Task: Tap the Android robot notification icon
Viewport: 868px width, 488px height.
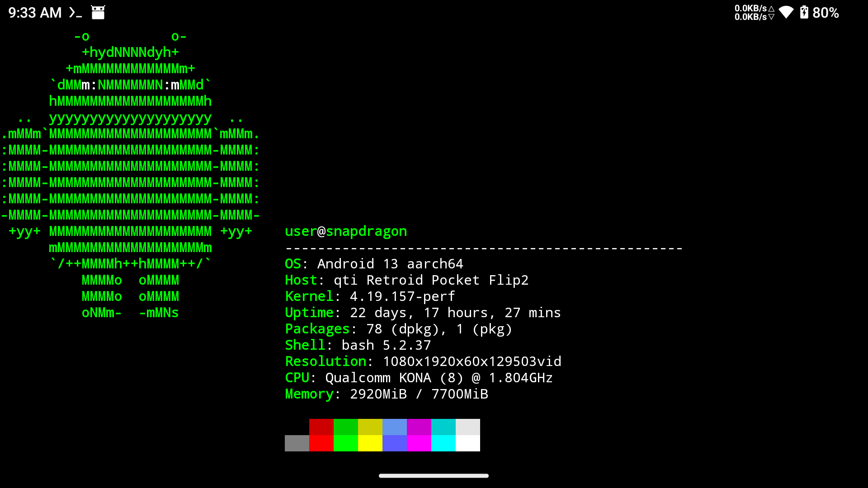Action: point(98,12)
